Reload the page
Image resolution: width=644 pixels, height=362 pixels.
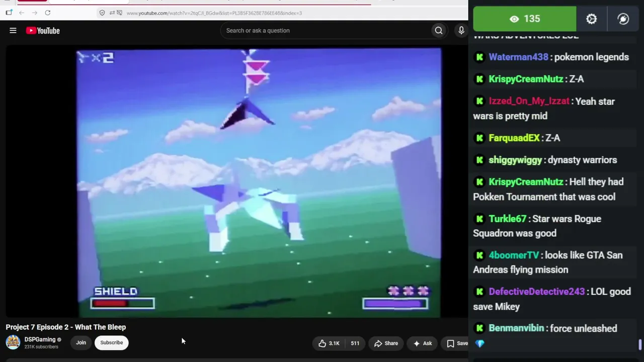[x=47, y=13]
